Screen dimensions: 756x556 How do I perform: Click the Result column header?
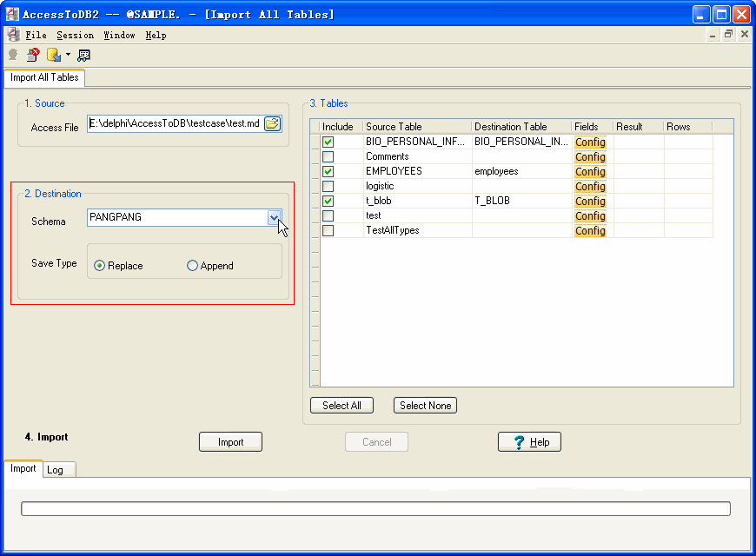[x=639, y=127]
